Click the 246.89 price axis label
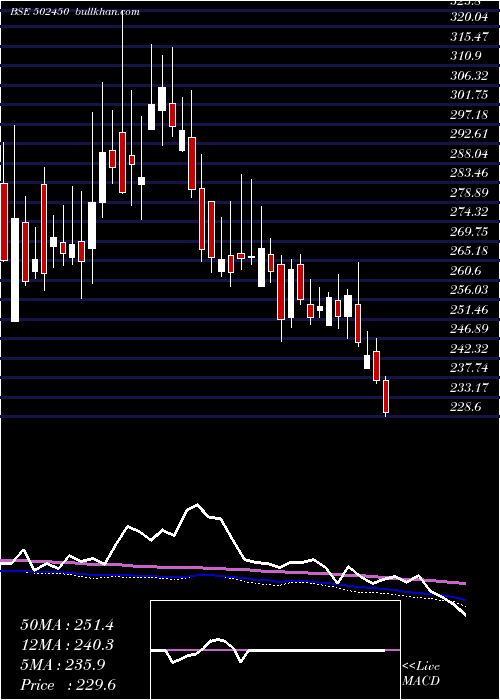 pos(469,329)
